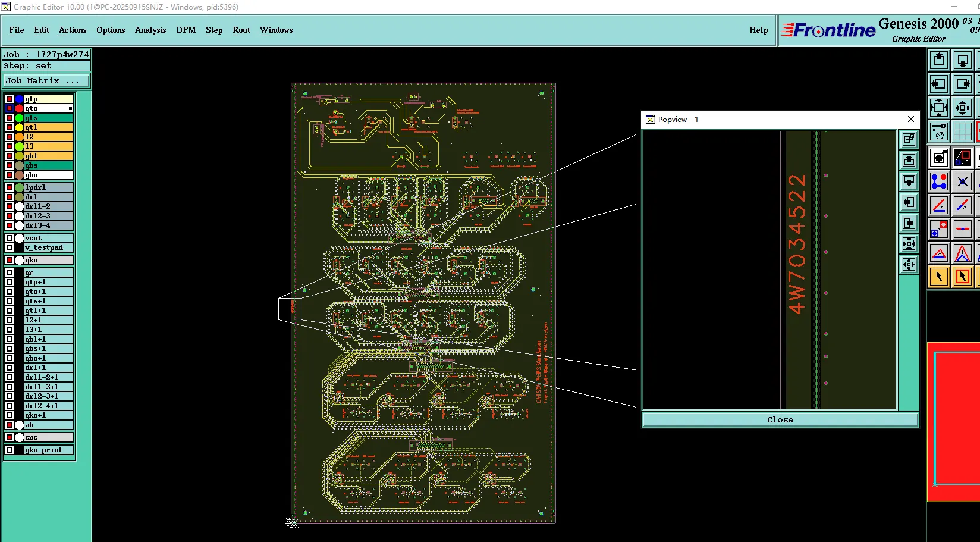Click the red and blue squares measure icon
The width and height of the screenshot is (980, 542).
pos(939,229)
